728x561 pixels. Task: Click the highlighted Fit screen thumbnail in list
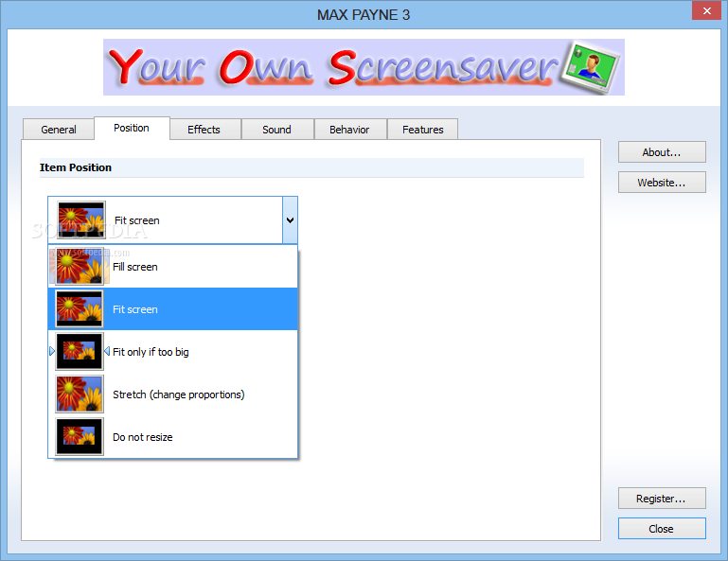[x=80, y=309]
